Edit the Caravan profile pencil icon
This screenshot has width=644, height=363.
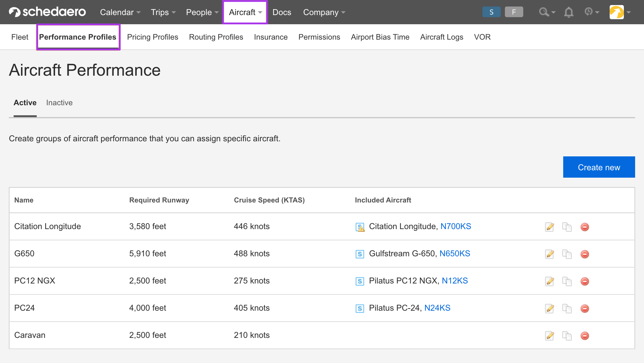tap(550, 336)
